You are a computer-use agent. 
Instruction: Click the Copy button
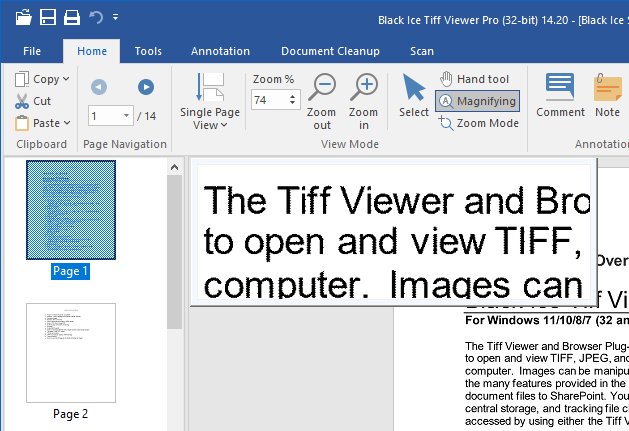coord(37,79)
